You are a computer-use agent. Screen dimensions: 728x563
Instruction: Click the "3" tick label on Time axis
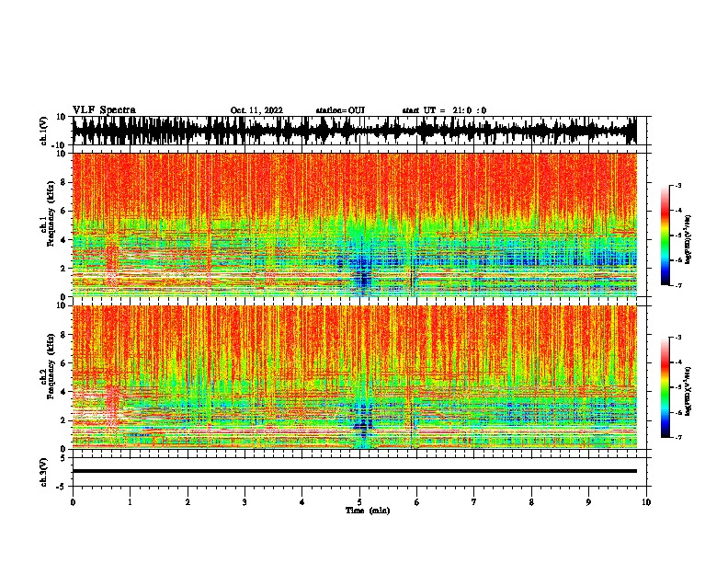click(245, 502)
